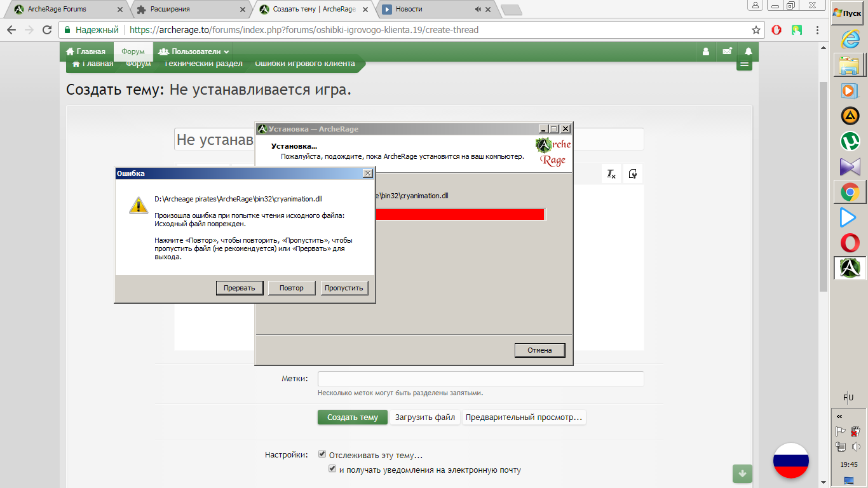Screen dimensions: 868x488
Task: Bookmark this page with the star icon
Action: [756, 30]
